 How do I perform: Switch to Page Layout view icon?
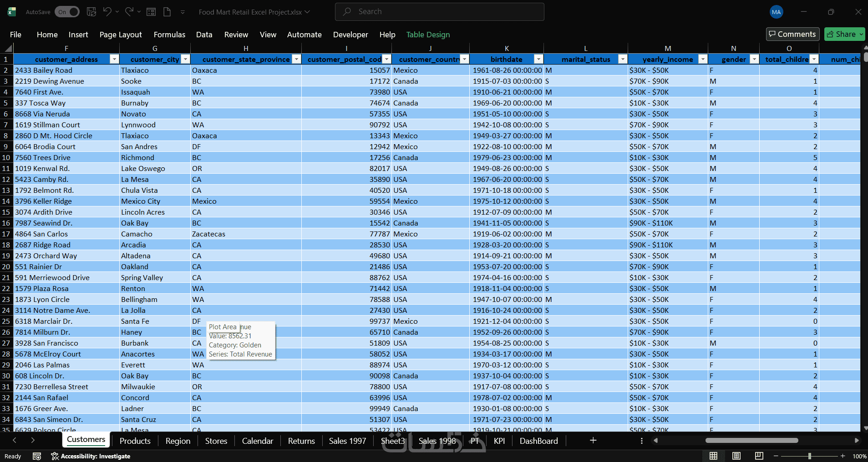736,456
